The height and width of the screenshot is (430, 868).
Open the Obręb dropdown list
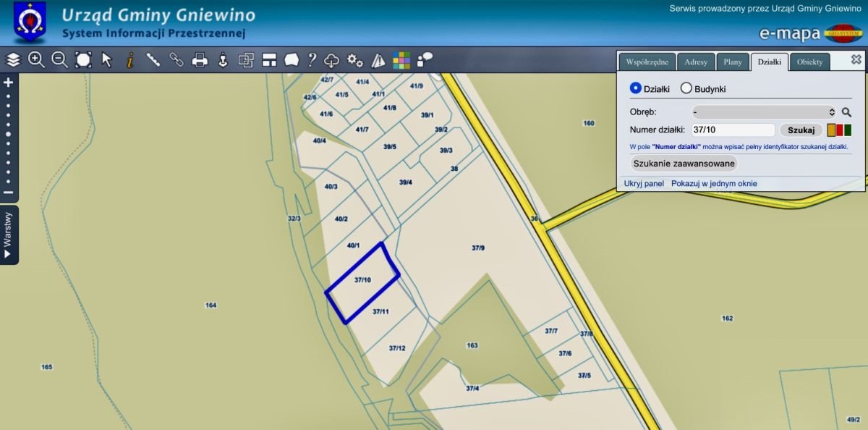click(763, 112)
